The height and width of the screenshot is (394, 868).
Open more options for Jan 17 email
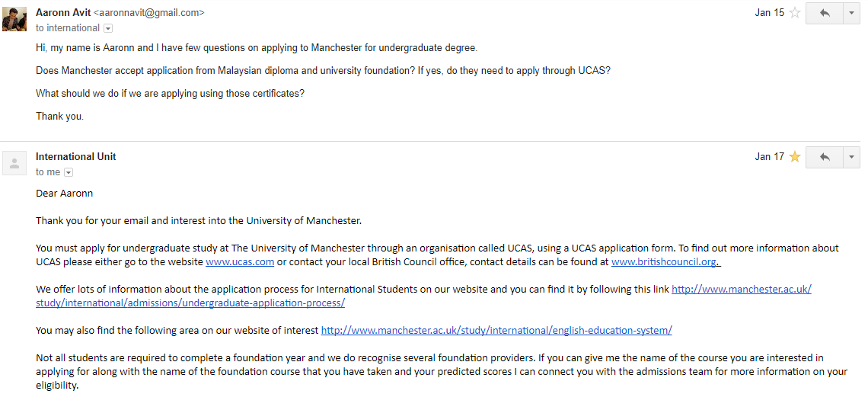(851, 157)
